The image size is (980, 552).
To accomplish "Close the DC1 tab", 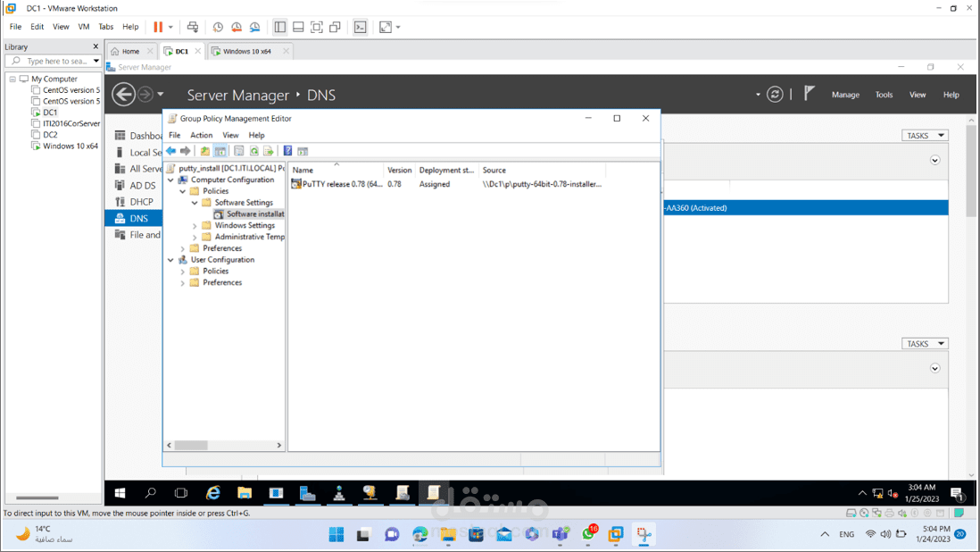I will coord(197,51).
